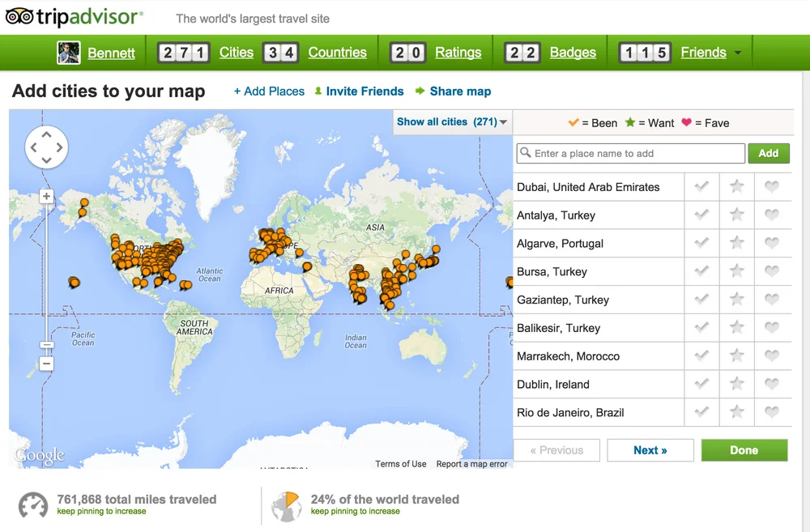Click the Previous page button
The image size is (810, 532).
[x=556, y=450]
